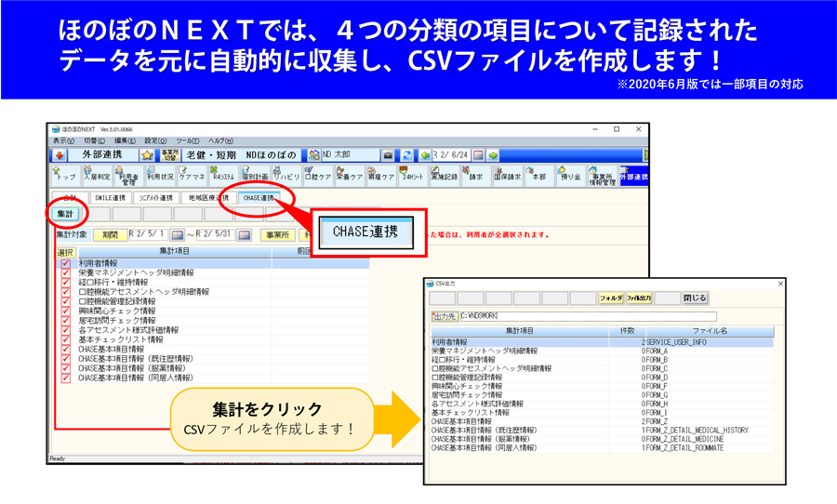This screenshot has height=504, width=837.
Task: Open the 事業所情報管理 module icon
Action: pos(602,176)
